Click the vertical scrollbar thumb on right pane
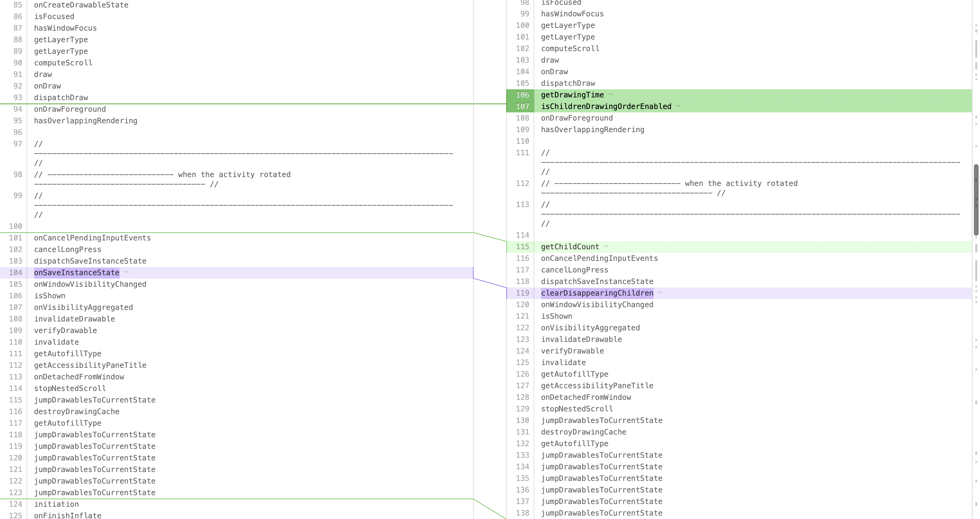 click(x=976, y=200)
